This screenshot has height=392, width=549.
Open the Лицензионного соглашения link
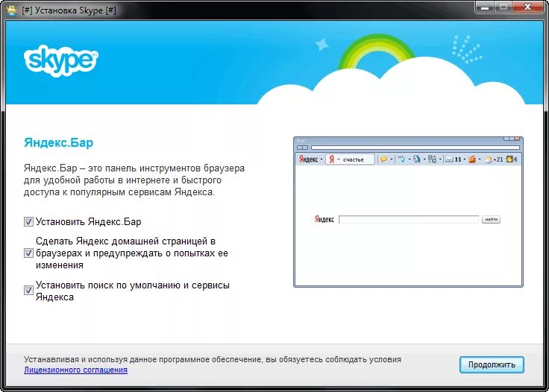point(75,370)
